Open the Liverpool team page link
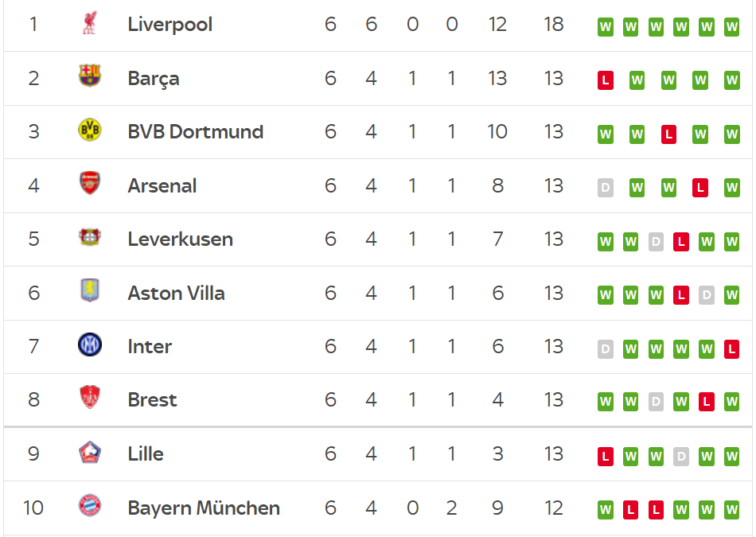The height and width of the screenshot is (537, 756). [170, 25]
